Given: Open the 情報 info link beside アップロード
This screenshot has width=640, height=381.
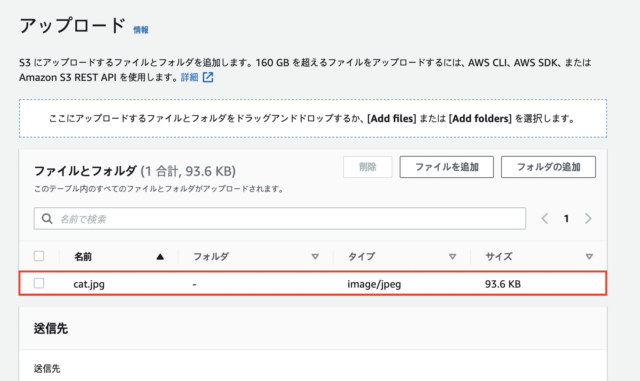Looking at the screenshot, I should [141, 30].
